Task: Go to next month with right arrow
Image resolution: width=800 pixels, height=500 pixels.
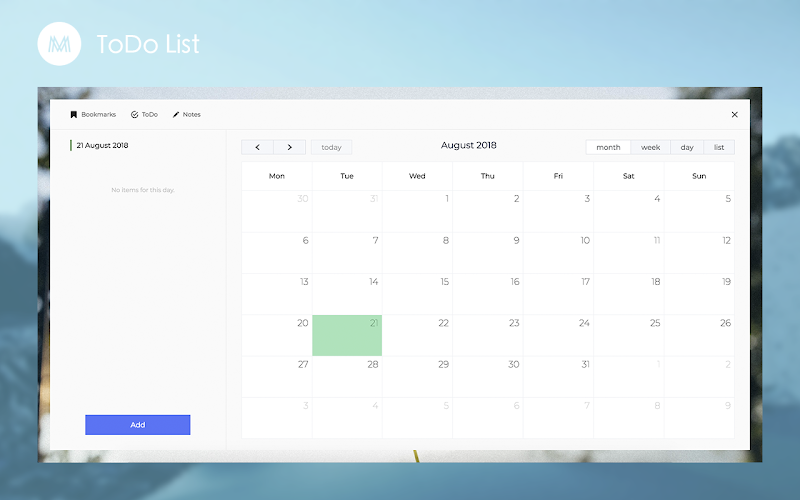Action: 289,147
